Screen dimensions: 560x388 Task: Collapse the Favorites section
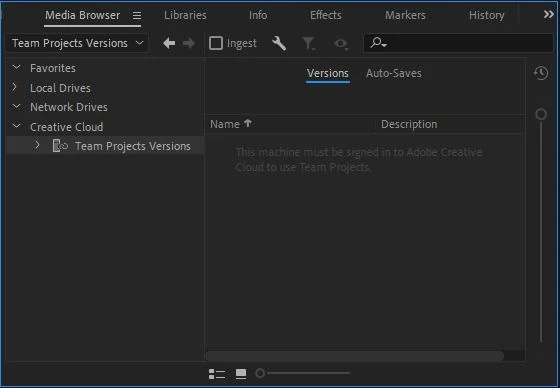coord(16,67)
